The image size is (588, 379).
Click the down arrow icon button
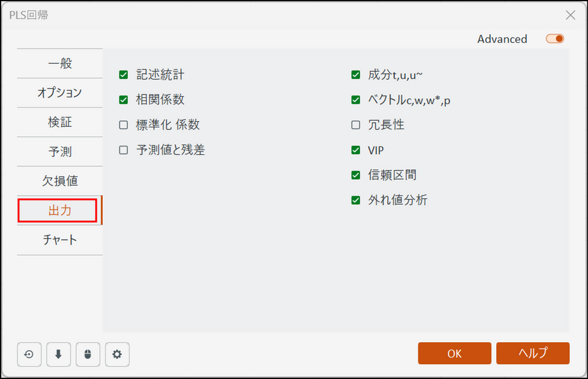click(x=58, y=354)
